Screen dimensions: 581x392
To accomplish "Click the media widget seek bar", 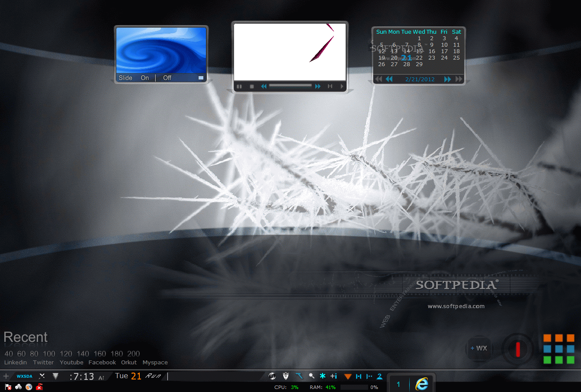I will pyautogui.click(x=290, y=86).
